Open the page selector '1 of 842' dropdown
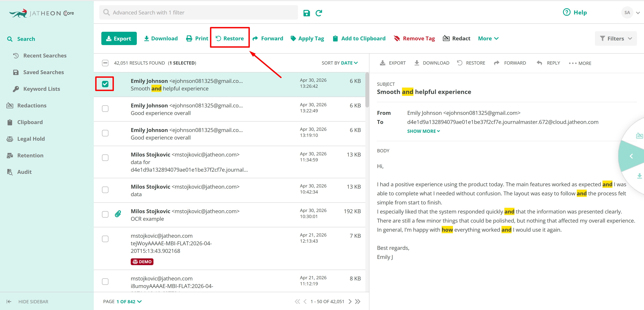 [x=129, y=301]
